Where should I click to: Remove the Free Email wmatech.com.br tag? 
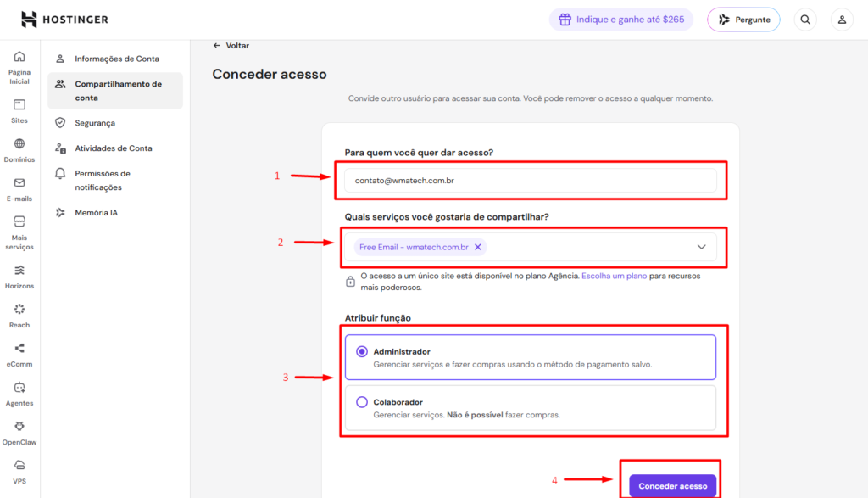point(478,247)
